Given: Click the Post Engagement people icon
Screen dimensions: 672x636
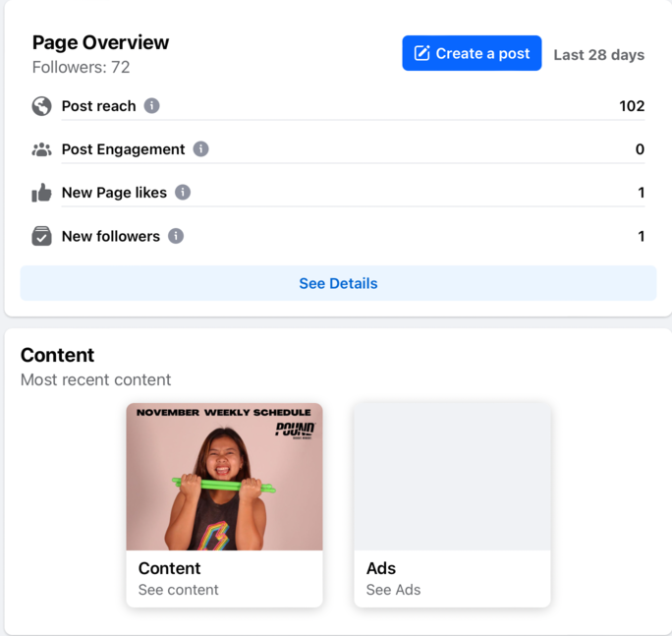Looking at the screenshot, I should (x=41, y=149).
